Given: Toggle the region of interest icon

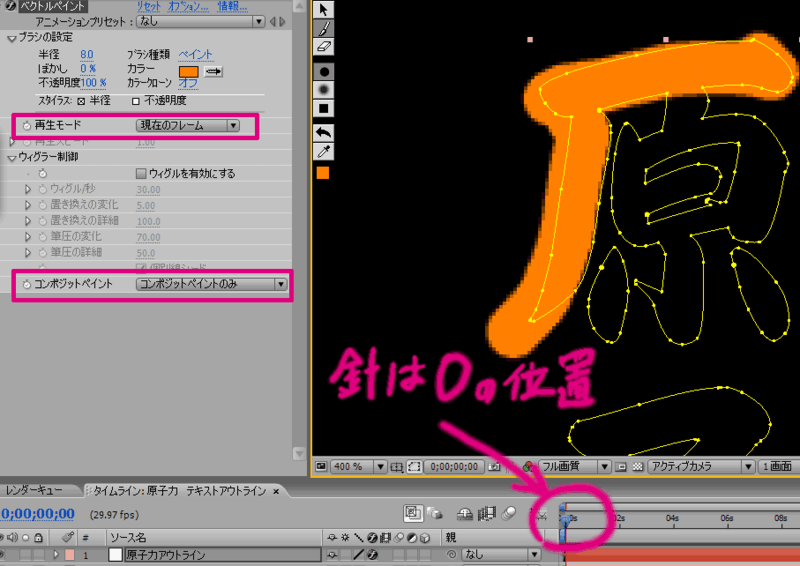Looking at the screenshot, I should pos(414,466).
